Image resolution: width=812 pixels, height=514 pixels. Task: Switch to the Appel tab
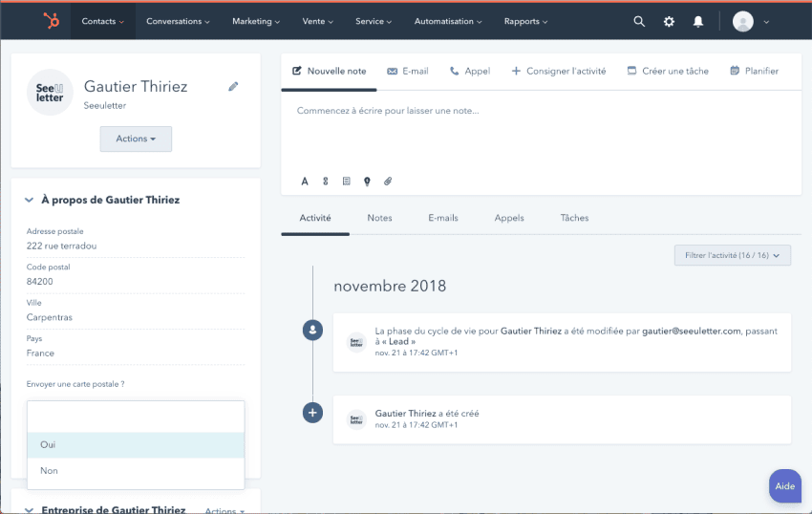[x=470, y=71]
